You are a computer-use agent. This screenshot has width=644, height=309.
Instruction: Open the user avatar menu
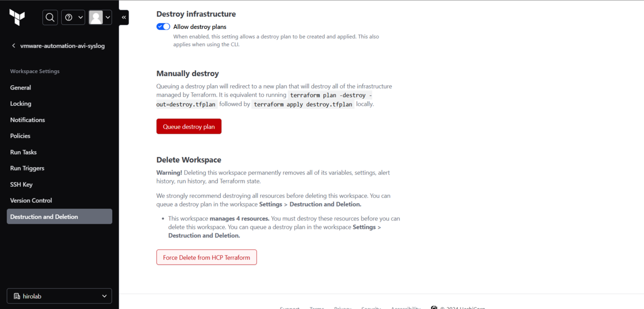(x=100, y=18)
